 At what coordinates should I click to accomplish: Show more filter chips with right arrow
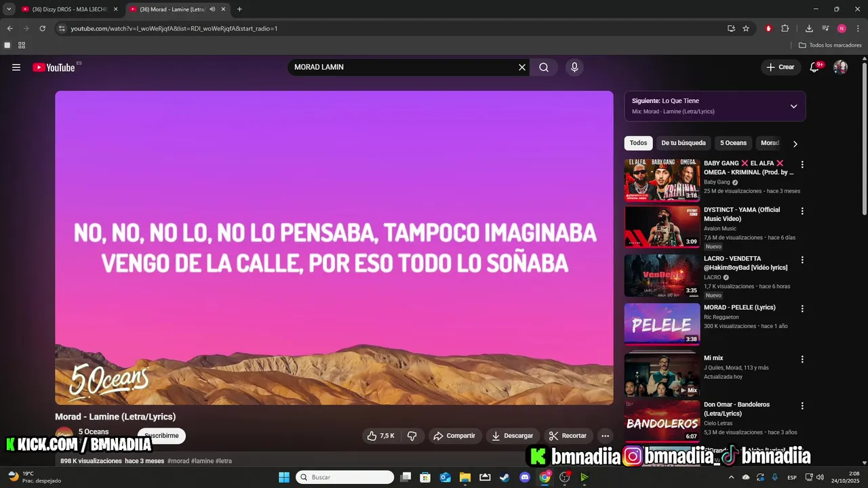click(795, 144)
